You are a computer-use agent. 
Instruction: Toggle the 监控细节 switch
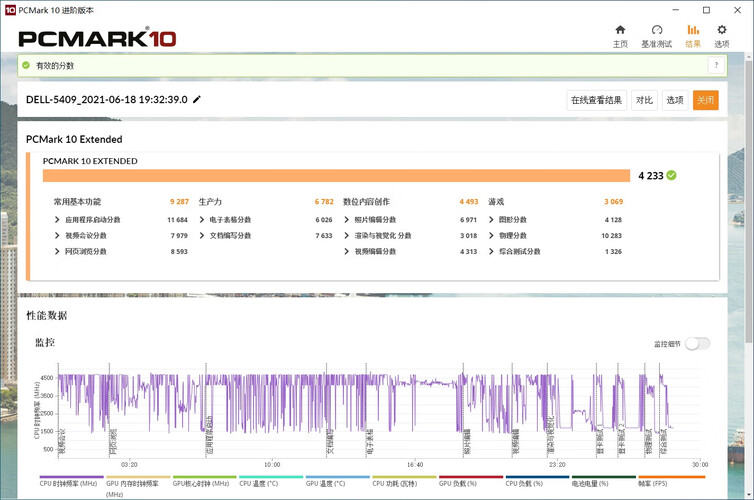pos(698,344)
